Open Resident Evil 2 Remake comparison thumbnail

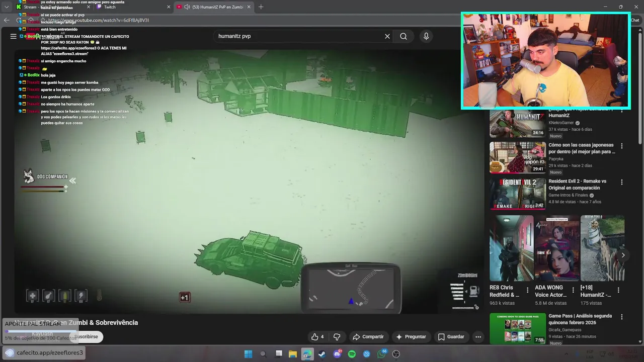(x=518, y=194)
